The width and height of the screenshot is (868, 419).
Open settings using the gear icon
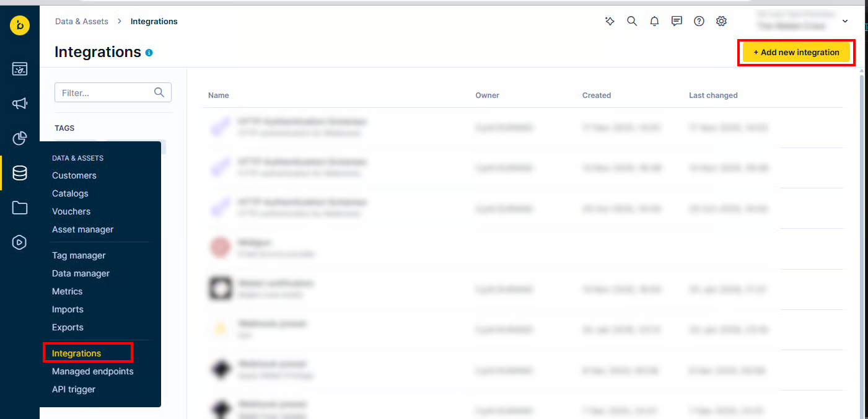tap(721, 20)
